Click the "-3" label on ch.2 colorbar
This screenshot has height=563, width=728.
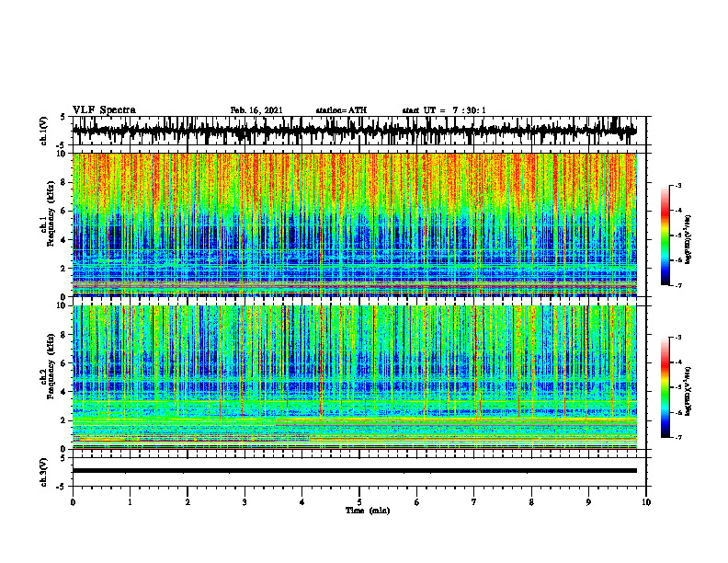(678, 338)
